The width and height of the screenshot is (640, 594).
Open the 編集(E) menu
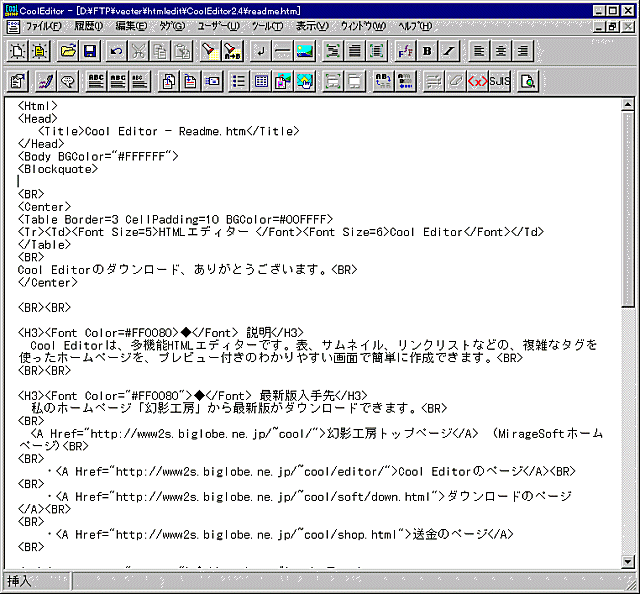tap(131, 27)
